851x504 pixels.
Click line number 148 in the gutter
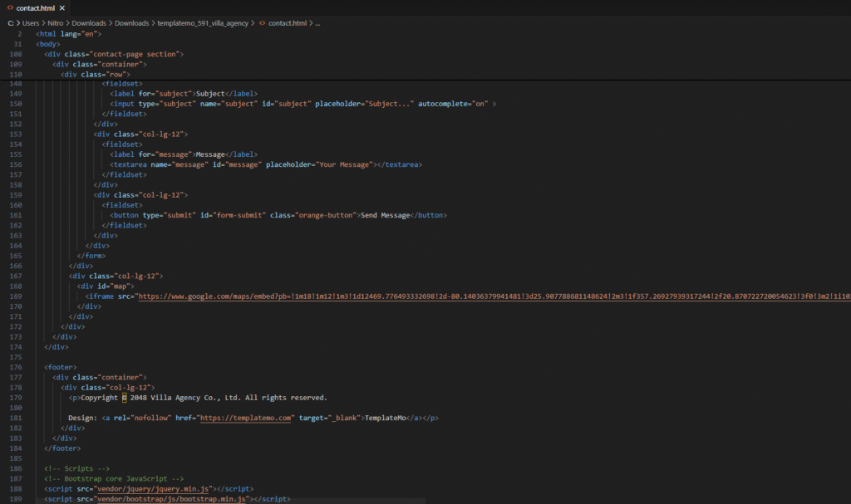click(x=16, y=84)
